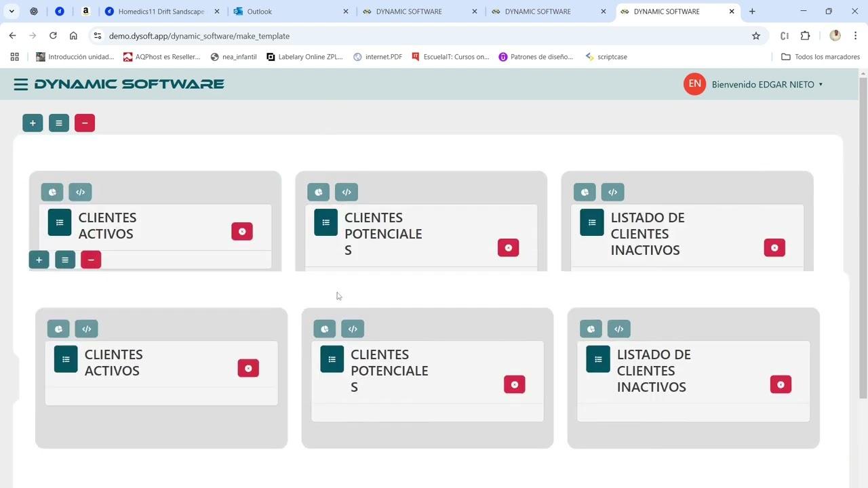Click the red delete icon on upper CLIENTES ACTIVOS card
Screen dimensions: 868x488
[x=242, y=231]
